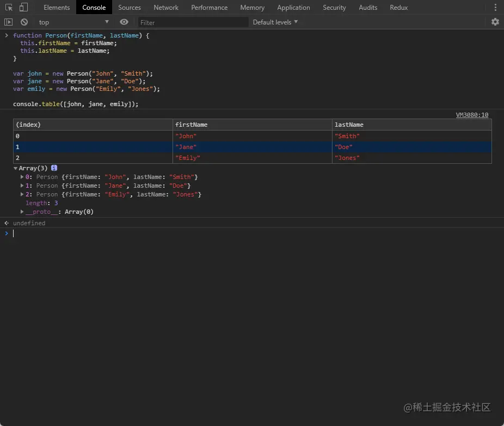Open the DevTools three-dot menu
Image resolution: width=504 pixels, height=426 pixels.
495,8
